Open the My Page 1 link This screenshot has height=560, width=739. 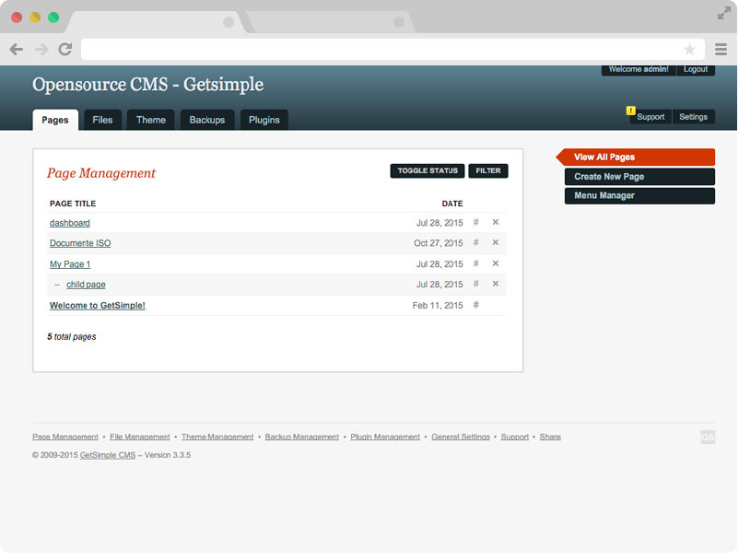click(70, 264)
